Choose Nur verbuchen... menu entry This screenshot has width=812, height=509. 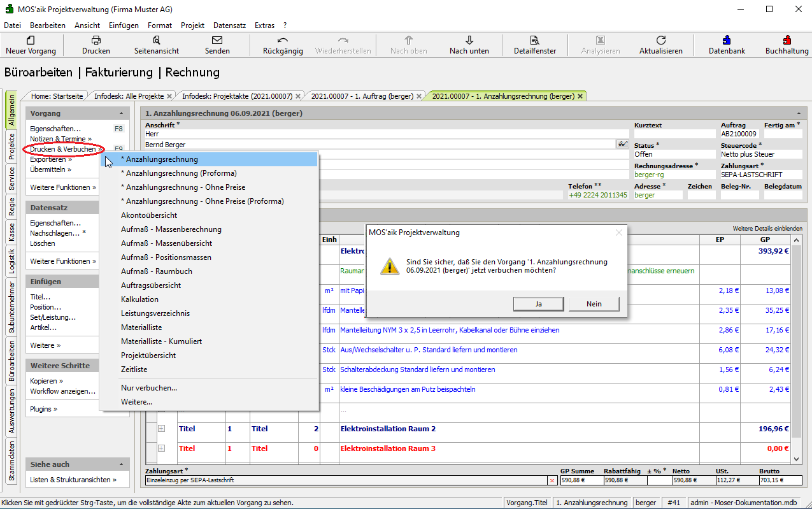[149, 388]
